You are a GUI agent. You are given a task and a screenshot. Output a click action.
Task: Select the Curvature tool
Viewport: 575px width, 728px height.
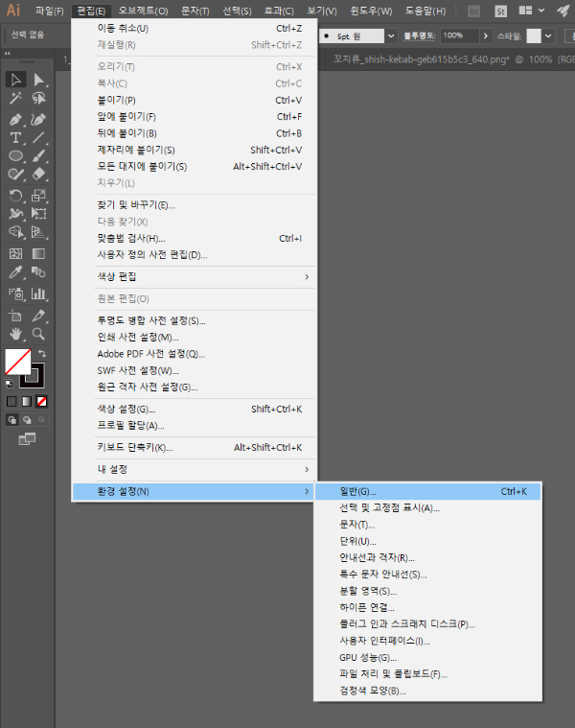(39, 120)
